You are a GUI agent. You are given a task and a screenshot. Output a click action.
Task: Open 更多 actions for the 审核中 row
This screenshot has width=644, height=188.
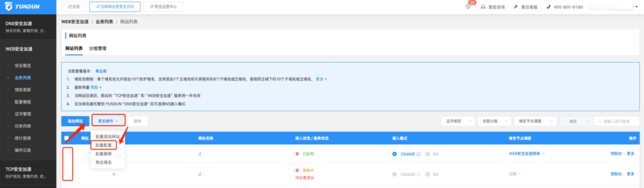coord(630,174)
